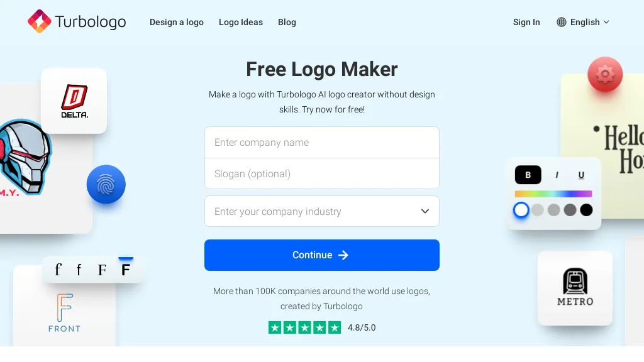Click the Turbologo logo icon

click(39, 22)
